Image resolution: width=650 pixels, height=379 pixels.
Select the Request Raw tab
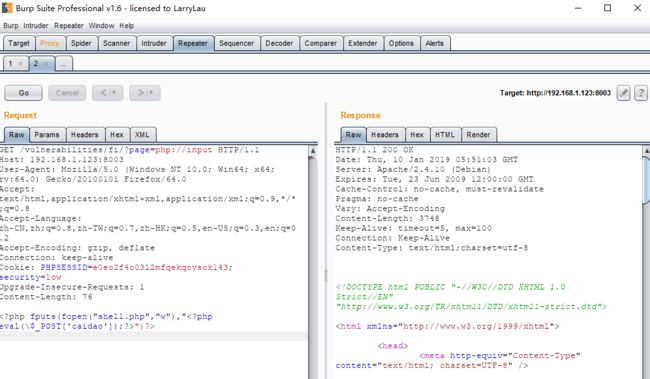pos(17,135)
